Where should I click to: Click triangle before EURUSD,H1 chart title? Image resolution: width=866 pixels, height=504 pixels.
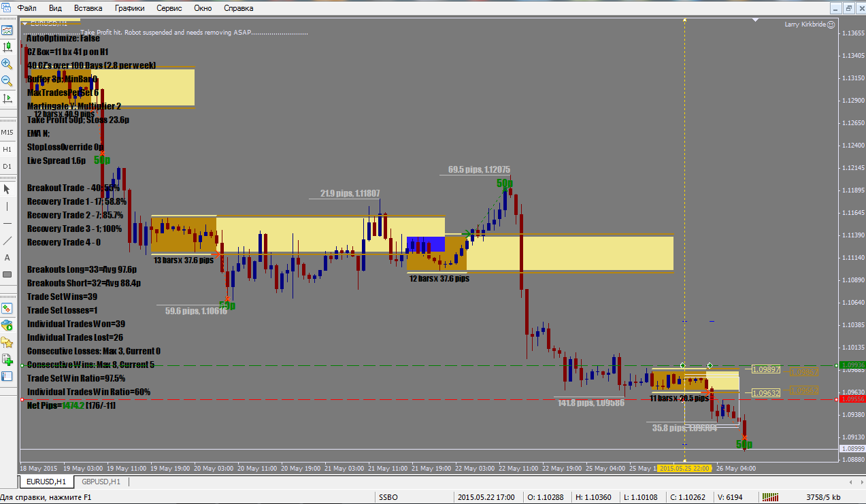click(25, 23)
